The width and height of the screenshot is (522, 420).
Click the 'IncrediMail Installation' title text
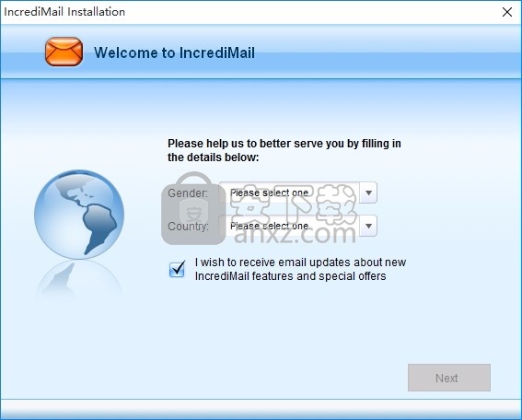(64, 12)
